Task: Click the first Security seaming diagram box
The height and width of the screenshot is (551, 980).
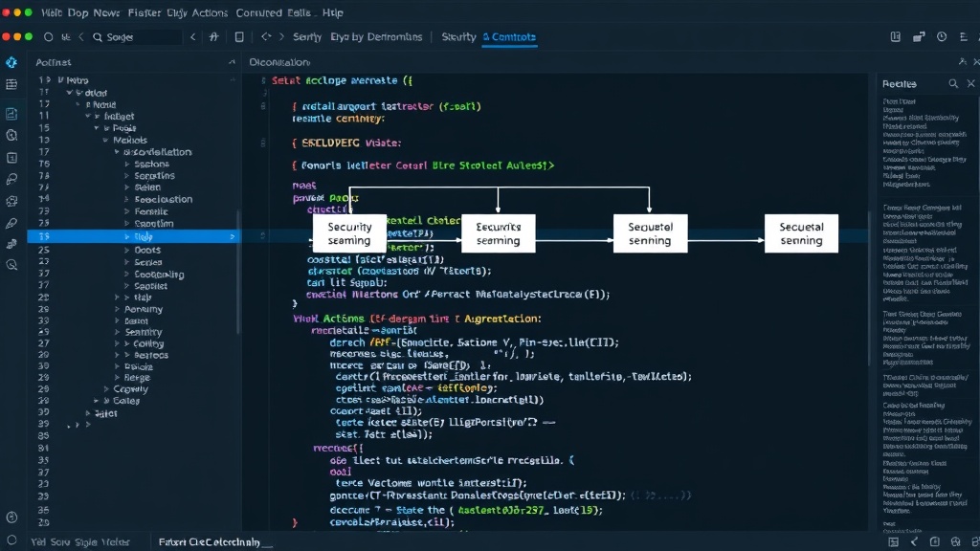Action: (x=349, y=233)
